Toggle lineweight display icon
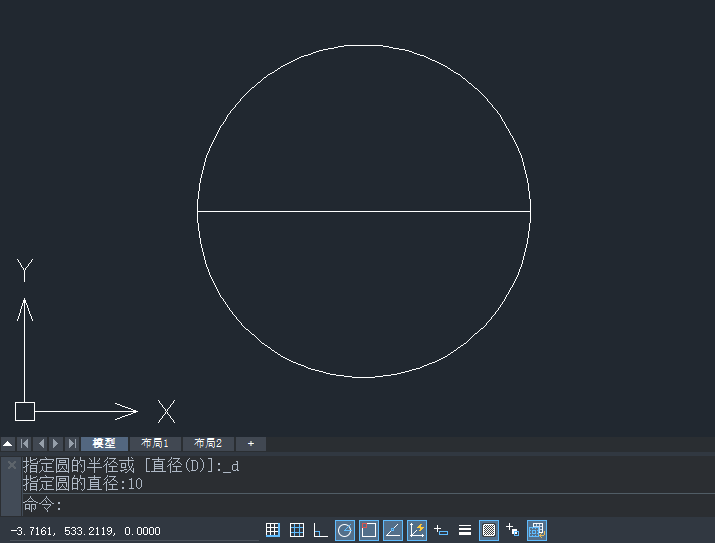715x543 pixels. pyautogui.click(x=465, y=530)
